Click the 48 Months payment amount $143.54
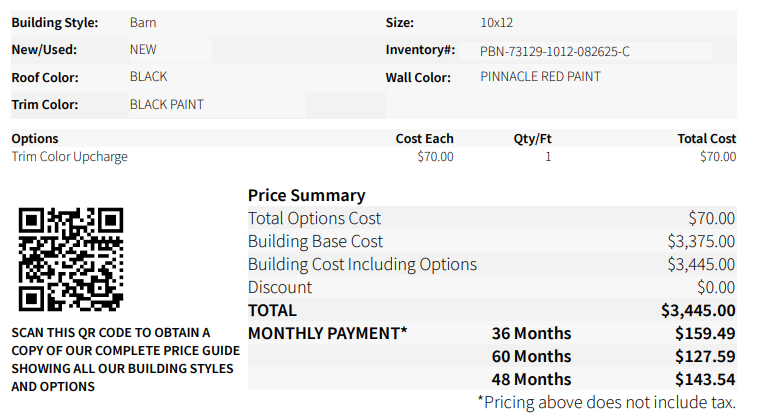 point(705,379)
